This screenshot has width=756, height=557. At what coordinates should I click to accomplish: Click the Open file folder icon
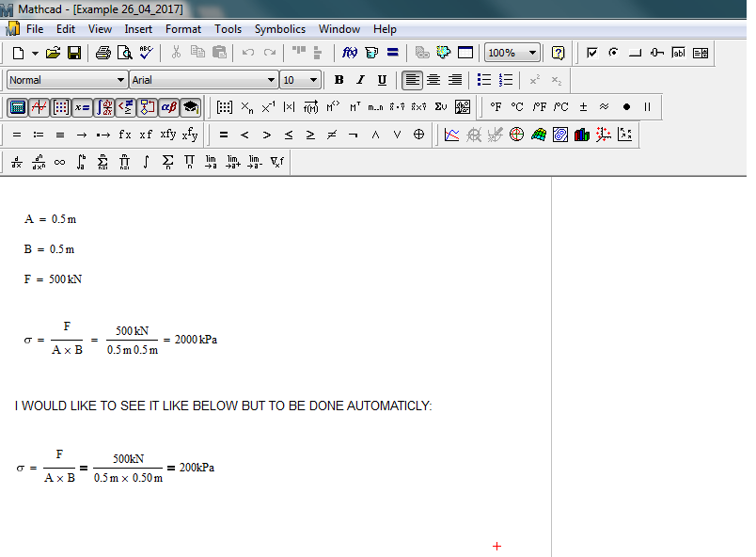point(53,53)
